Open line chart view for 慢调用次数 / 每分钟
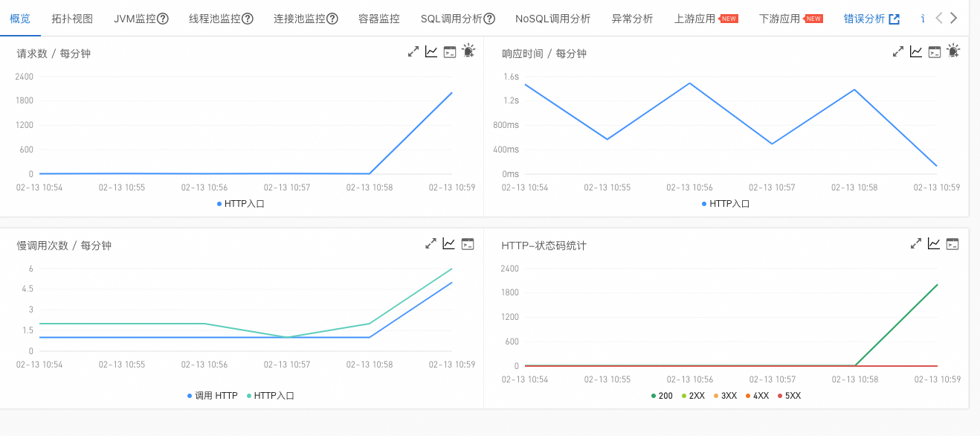 tap(449, 243)
